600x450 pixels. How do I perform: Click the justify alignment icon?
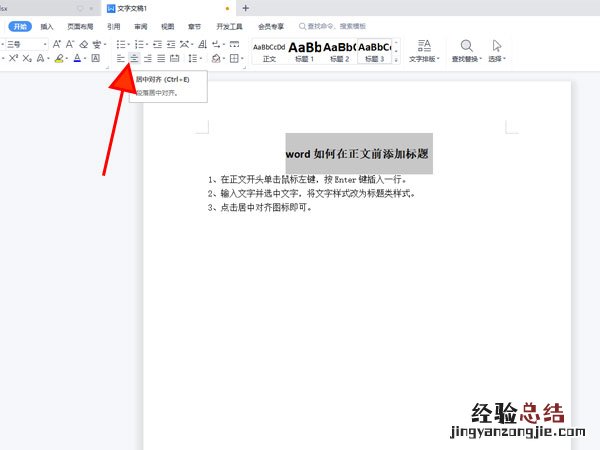tap(162, 59)
